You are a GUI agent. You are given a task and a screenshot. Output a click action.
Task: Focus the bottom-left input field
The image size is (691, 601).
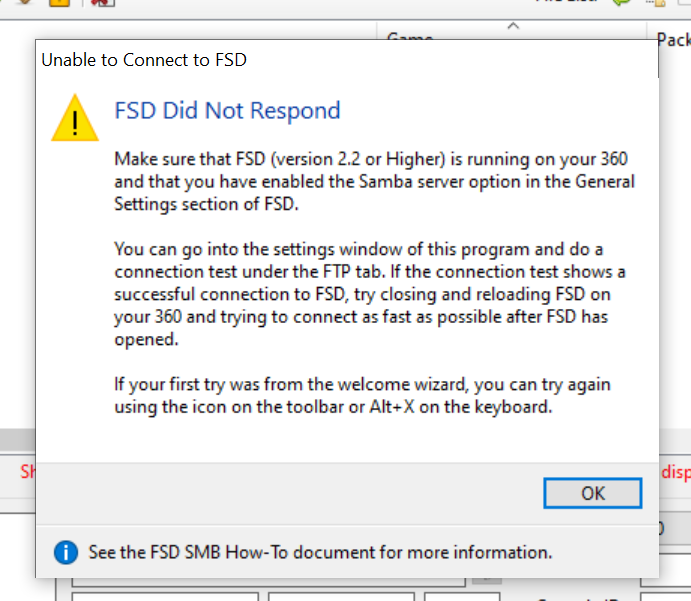[165, 597]
